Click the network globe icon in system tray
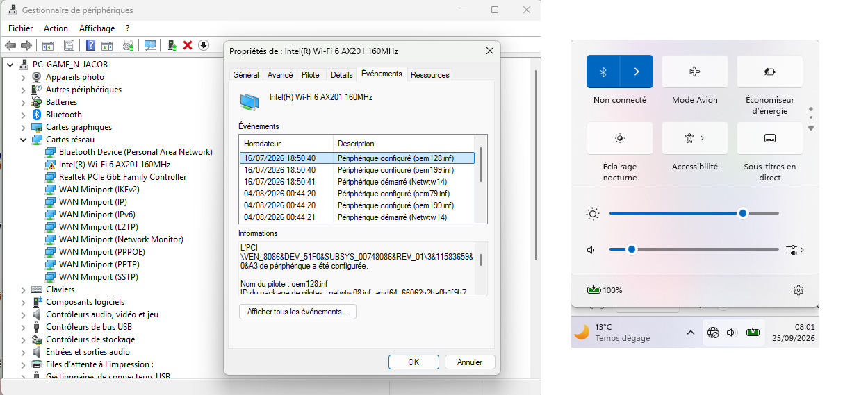The width and height of the screenshot is (868, 395). [x=713, y=333]
